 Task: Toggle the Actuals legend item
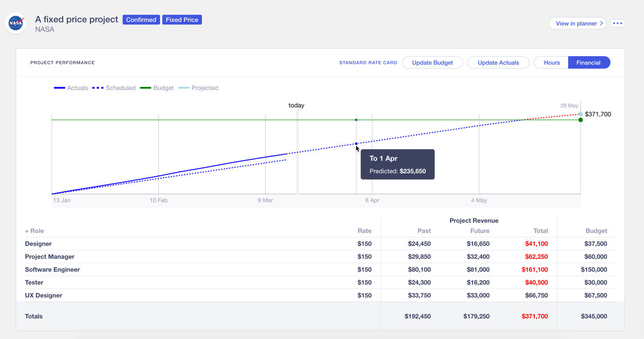click(x=71, y=88)
